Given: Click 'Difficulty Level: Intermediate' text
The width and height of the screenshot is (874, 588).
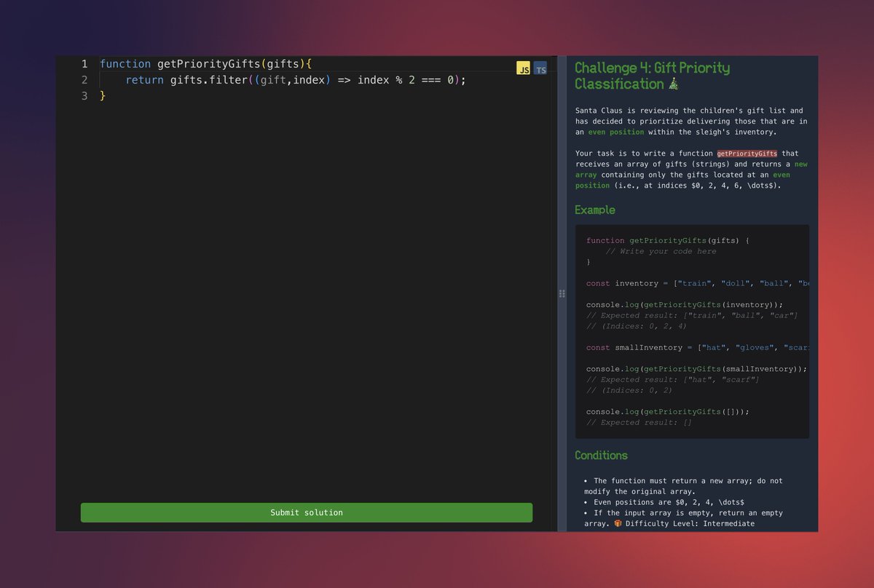Looking at the screenshot, I should (x=690, y=523).
